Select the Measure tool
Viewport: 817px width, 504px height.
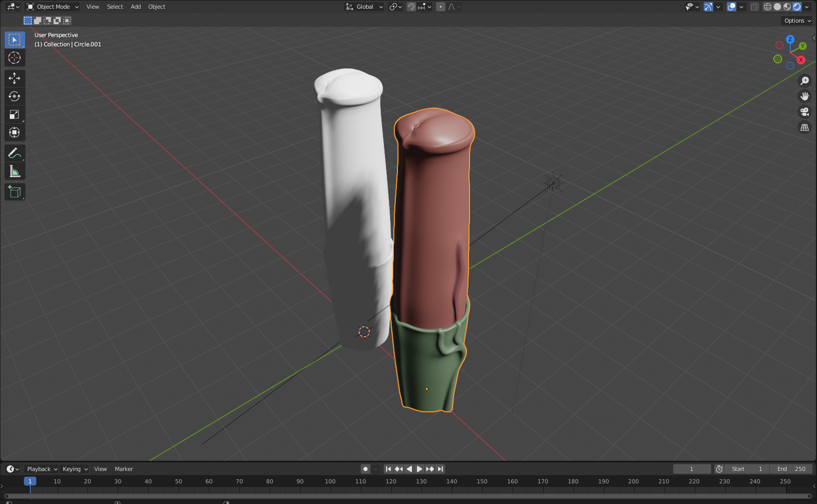(14, 171)
